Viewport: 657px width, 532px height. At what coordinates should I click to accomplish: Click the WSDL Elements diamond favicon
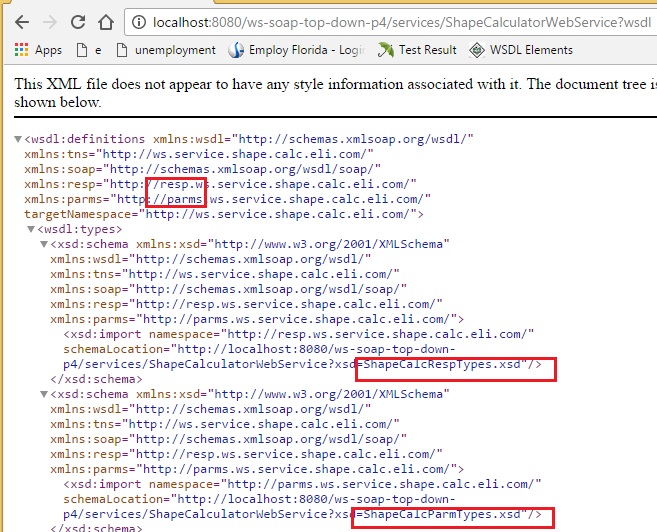click(477, 50)
